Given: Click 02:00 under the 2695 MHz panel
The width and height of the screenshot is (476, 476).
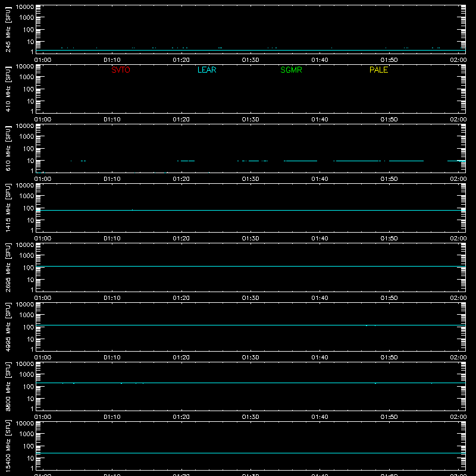Looking at the screenshot, I should point(458,298).
